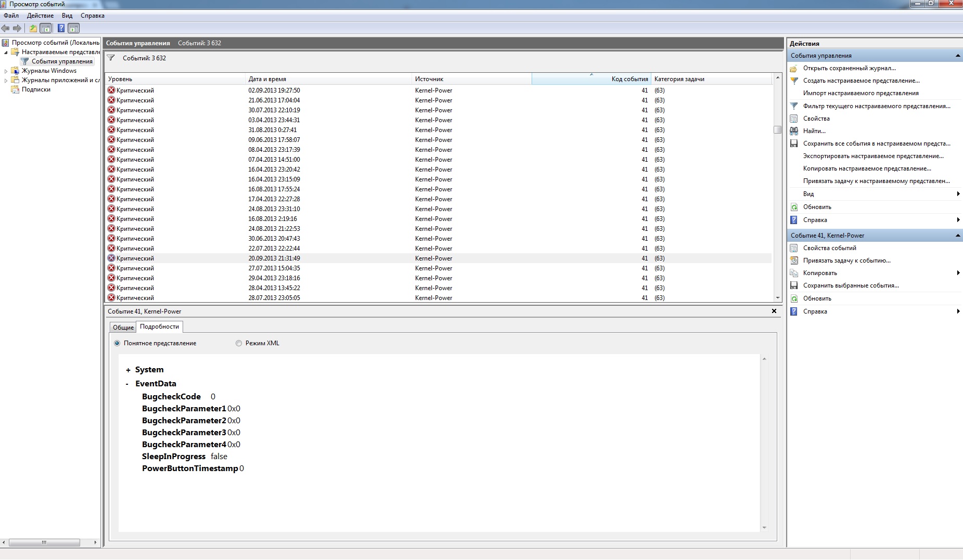
Task: Open the Действие menu
Action: pyautogui.click(x=40, y=16)
